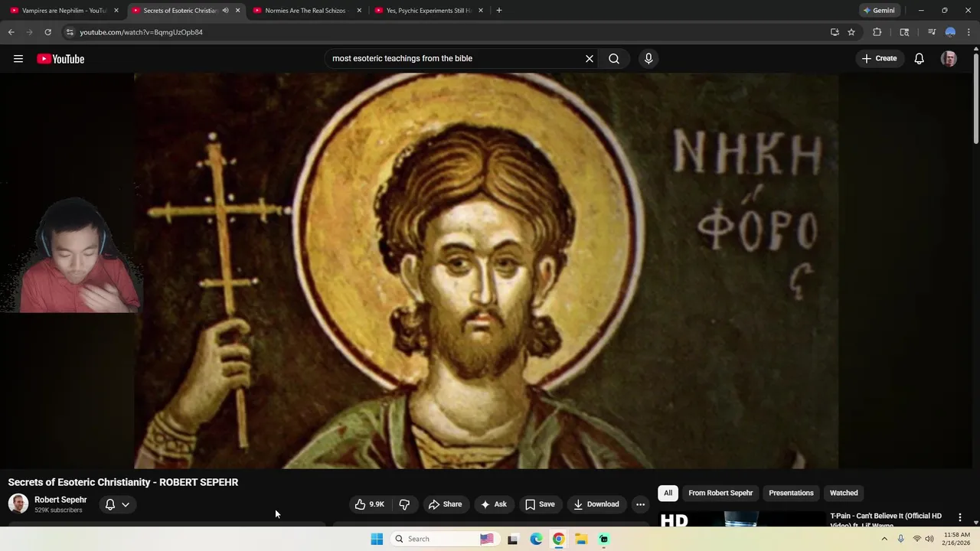Close the Normies Are The Real Schizos tab
Screen dimensions: 980x551
point(359,11)
